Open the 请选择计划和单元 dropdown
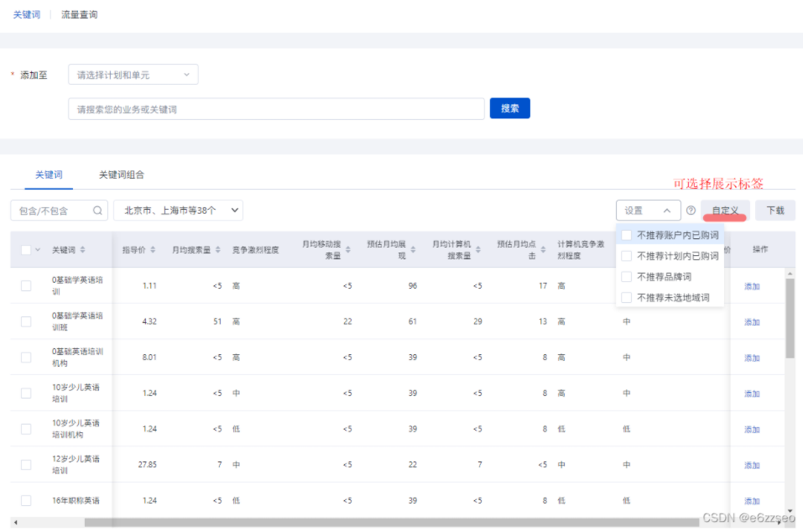 coord(133,75)
